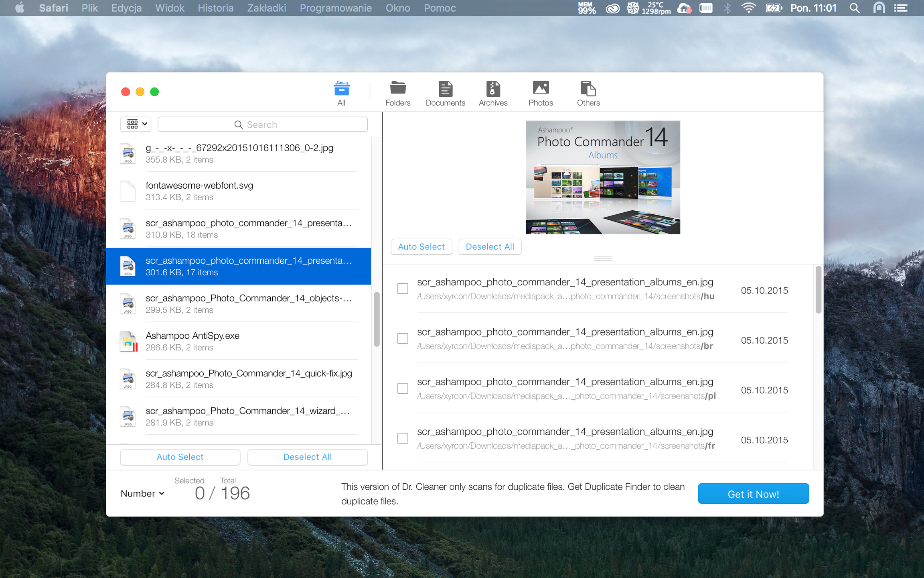This screenshot has height=578, width=924.
Task: Open the Widok menu
Action: [170, 8]
